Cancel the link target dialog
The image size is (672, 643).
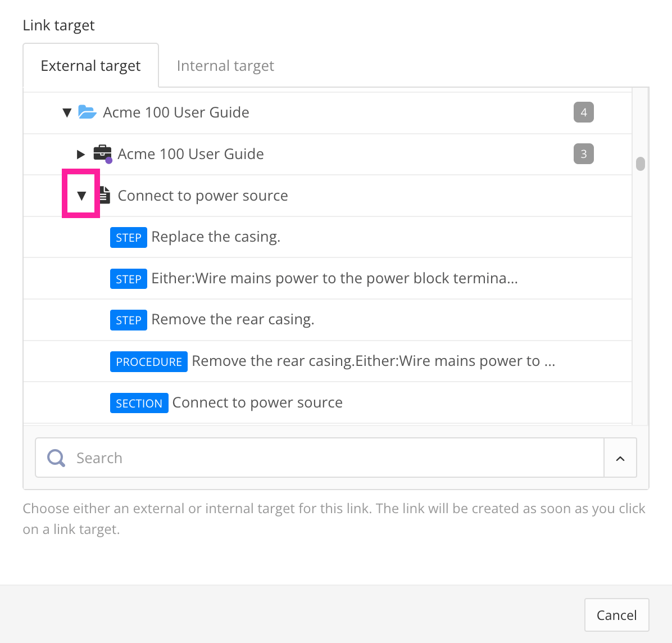(x=616, y=615)
